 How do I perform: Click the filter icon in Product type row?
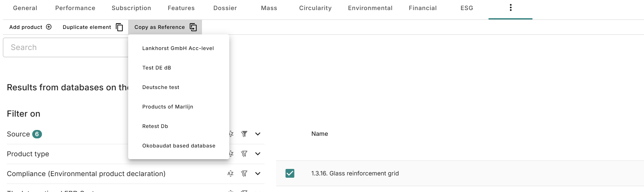[x=244, y=154]
